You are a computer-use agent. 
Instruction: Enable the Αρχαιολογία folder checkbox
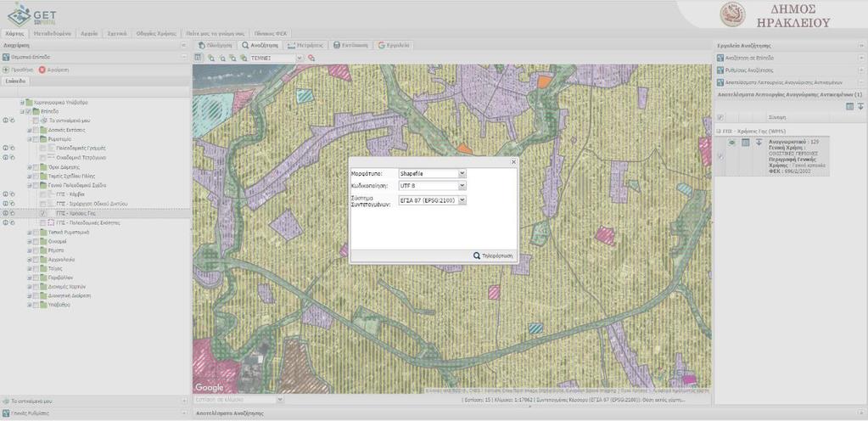click(36, 259)
